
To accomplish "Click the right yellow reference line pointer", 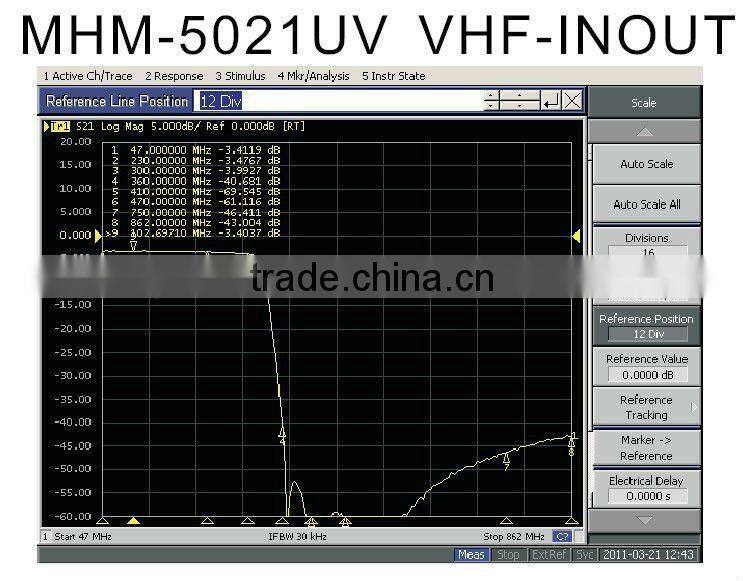I will coord(576,236).
